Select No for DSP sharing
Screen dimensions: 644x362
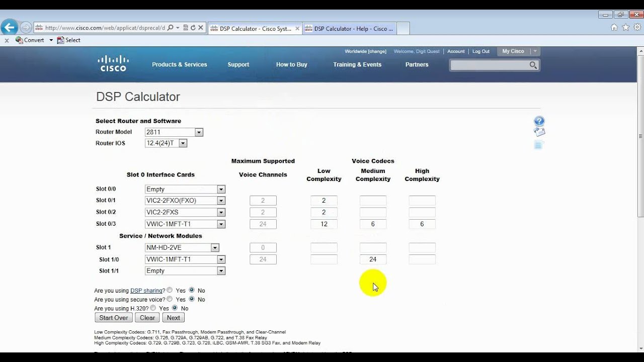click(x=192, y=290)
